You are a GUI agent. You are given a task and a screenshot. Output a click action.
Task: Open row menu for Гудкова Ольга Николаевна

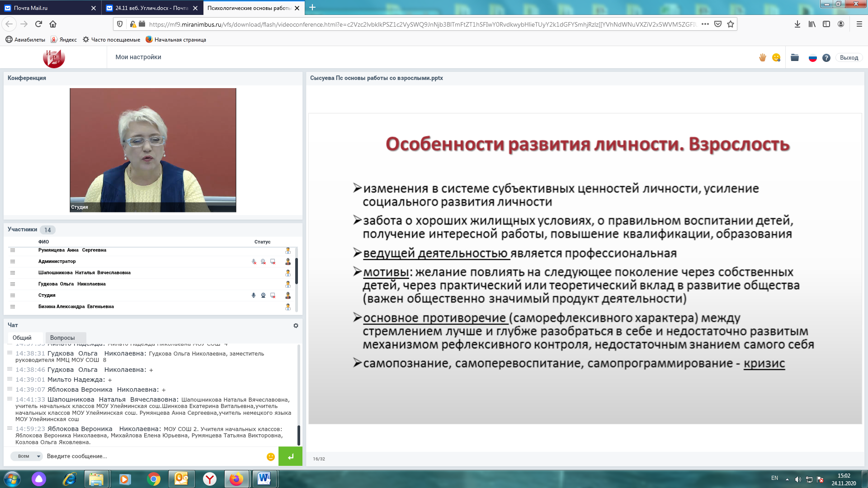coord(13,284)
